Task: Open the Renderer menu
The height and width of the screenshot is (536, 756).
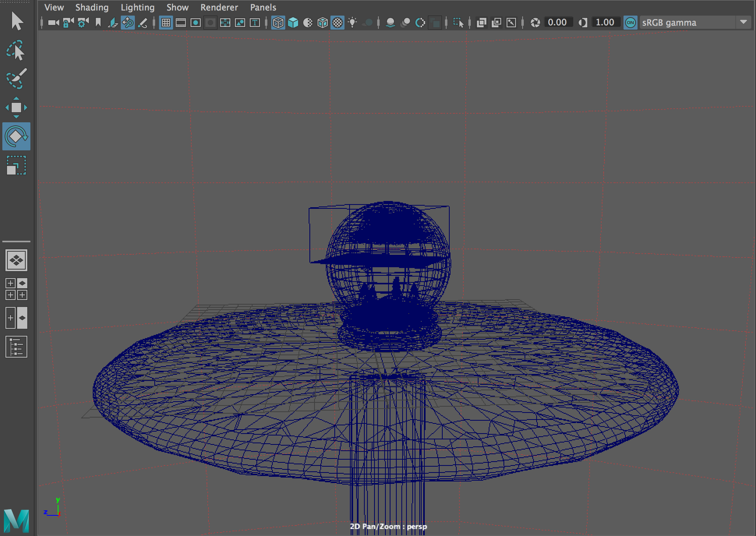Action: 219,7
